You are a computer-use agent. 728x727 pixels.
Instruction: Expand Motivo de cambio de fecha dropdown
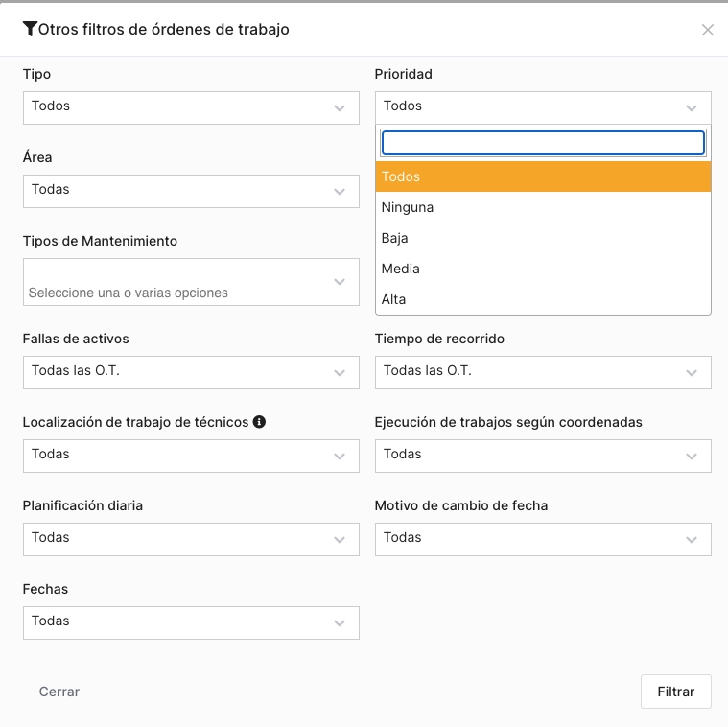point(543,539)
